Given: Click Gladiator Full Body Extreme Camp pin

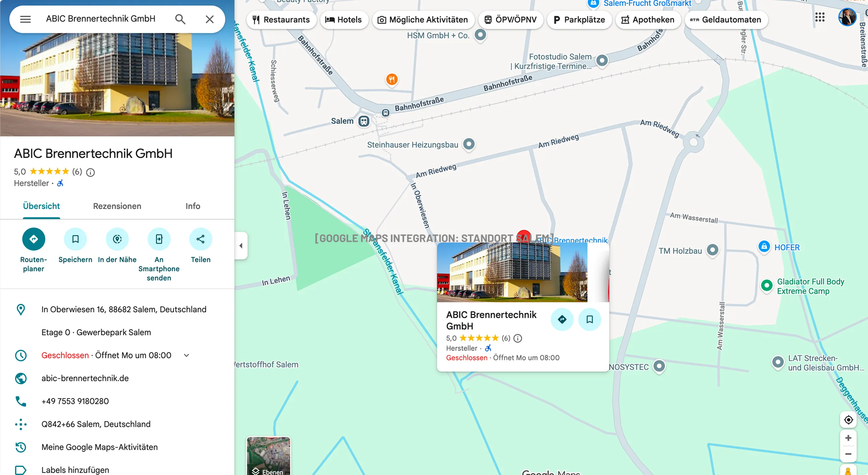Looking at the screenshot, I should (x=766, y=286).
